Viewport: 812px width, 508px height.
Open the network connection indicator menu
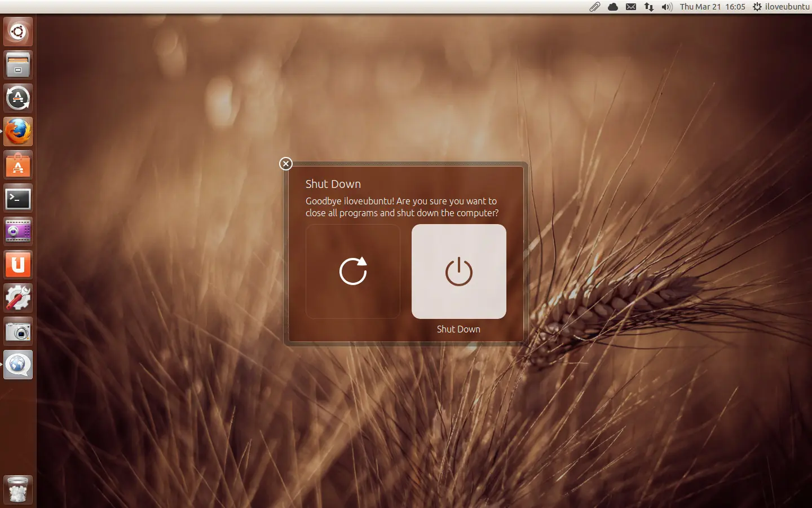point(649,7)
